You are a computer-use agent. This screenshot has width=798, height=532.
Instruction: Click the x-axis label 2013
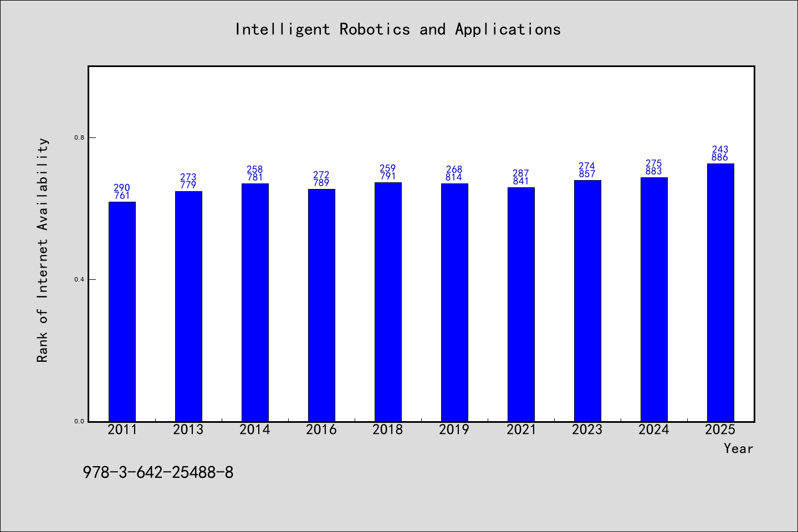coord(188,429)
